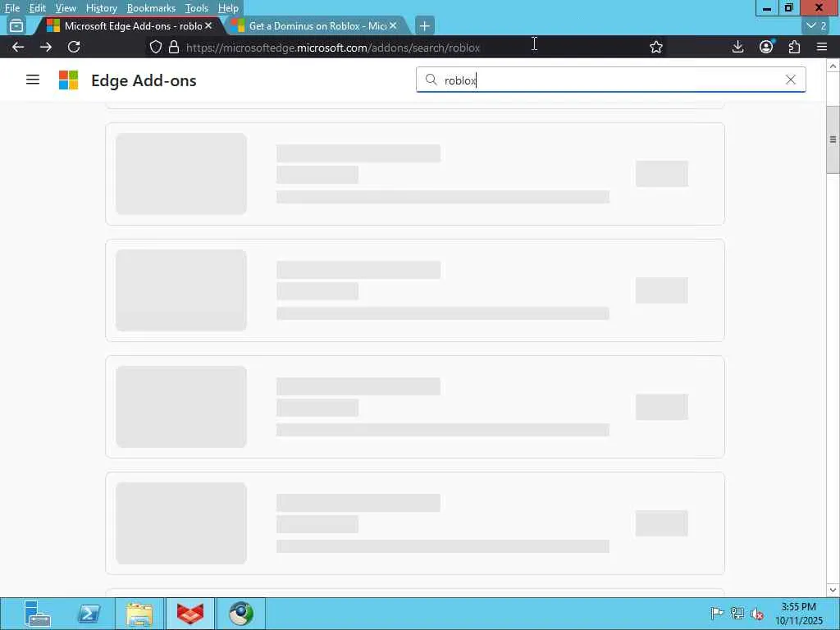Open the View menu
The image size is (840, 630).
tap(66, 8)
